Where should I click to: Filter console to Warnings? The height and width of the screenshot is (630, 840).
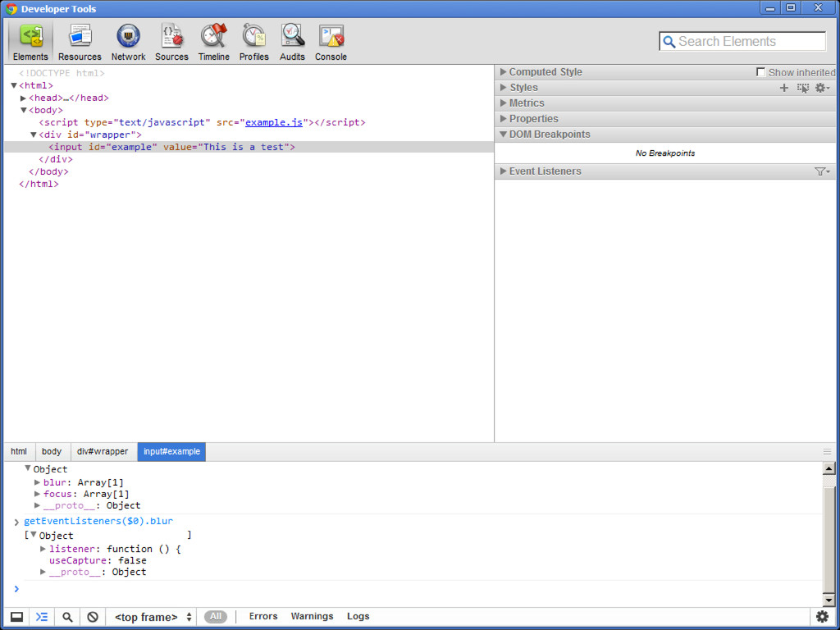[x=312, y=617]
